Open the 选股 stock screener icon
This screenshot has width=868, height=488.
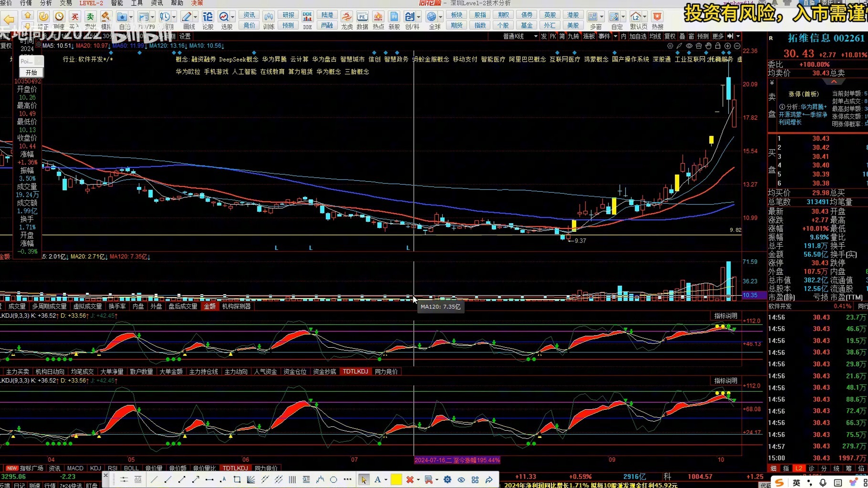224,17
